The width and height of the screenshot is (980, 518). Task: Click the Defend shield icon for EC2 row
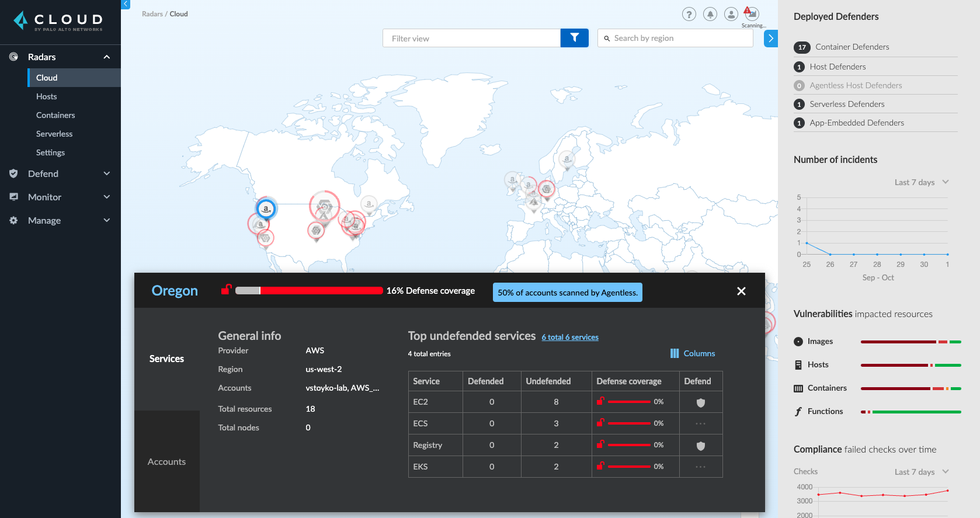(x=701, y=402)
